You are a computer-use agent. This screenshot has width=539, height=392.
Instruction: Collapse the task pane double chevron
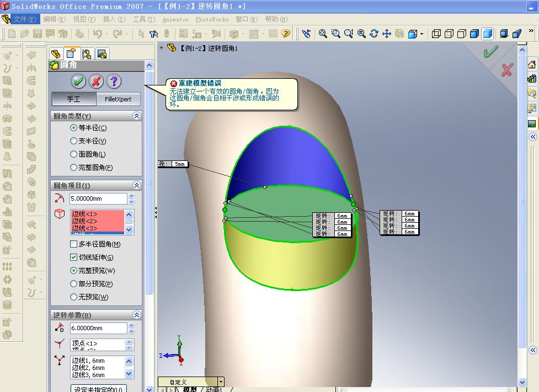(x=532, y=137)
